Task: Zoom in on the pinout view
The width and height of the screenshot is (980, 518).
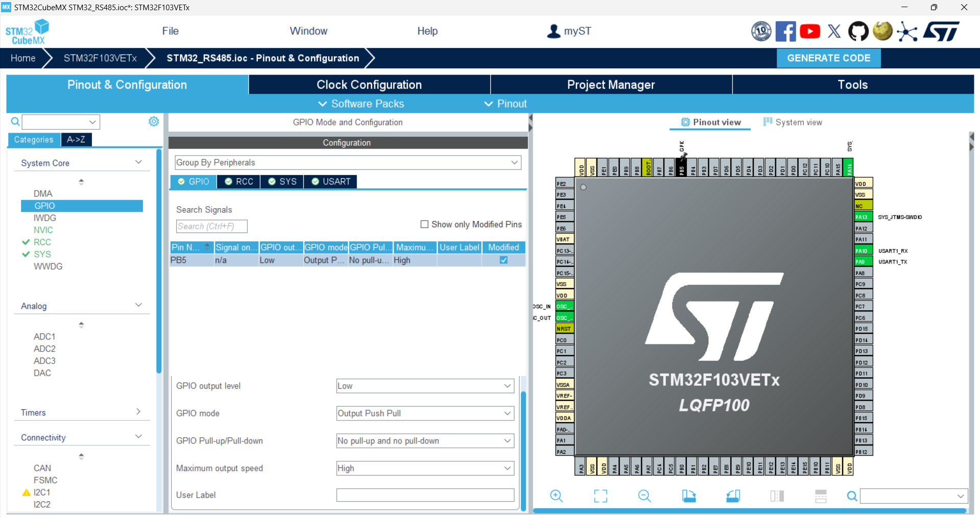Action: pos(557,496)
